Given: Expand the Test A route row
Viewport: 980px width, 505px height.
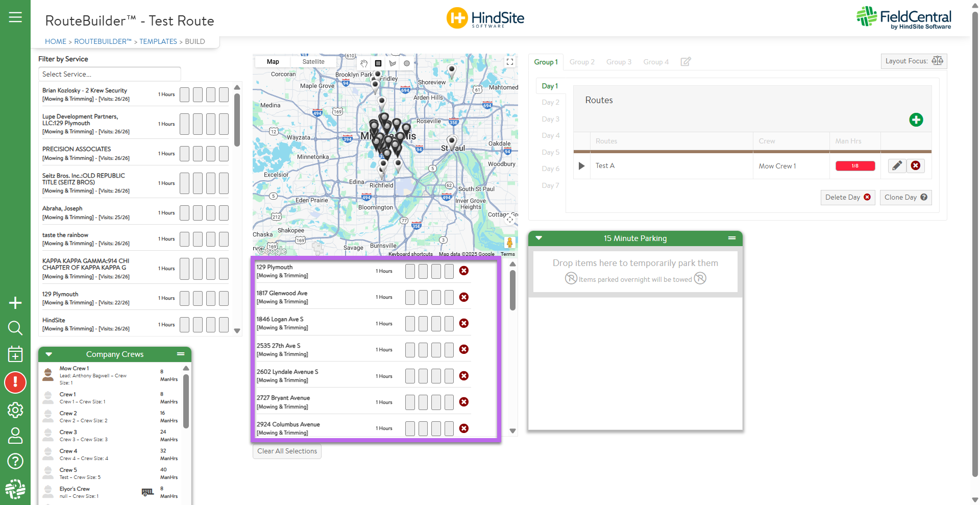Looking at the screenshot, I should tap(581, 166).
